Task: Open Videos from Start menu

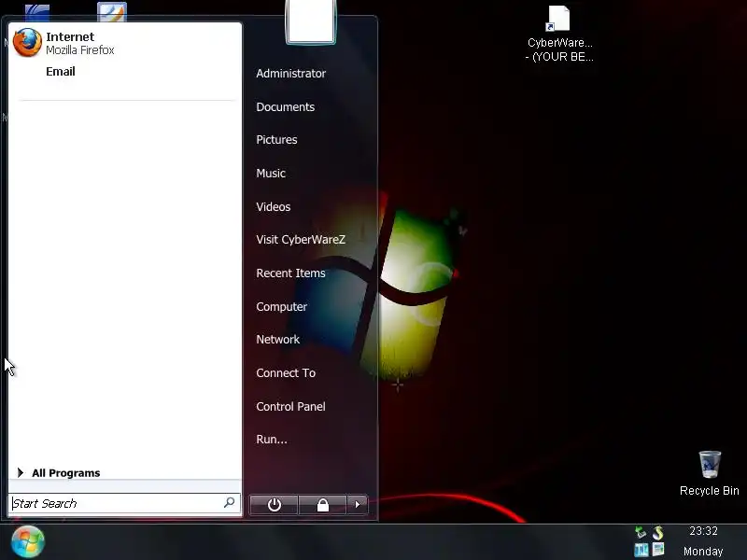Action: tap(274, 206)
